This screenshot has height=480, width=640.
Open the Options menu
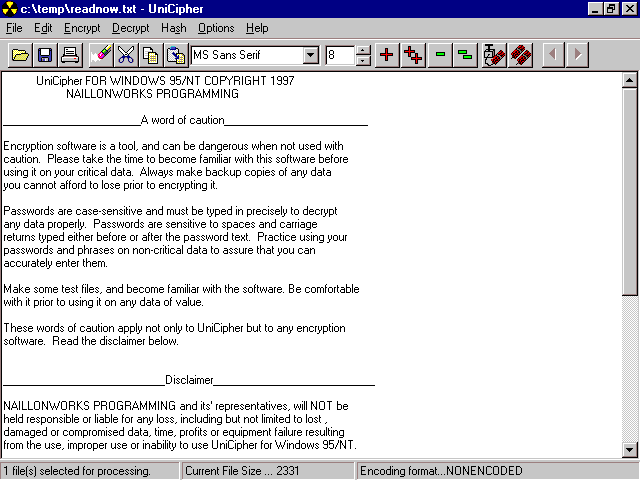(215, 28)
